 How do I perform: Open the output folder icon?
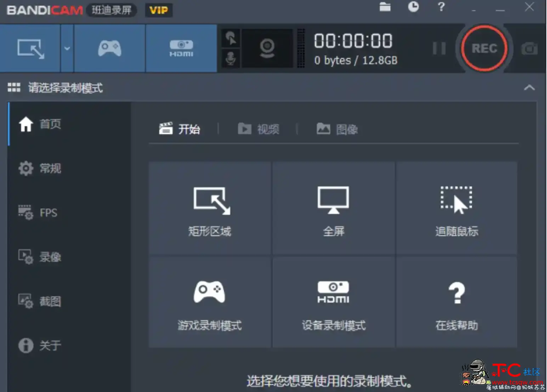[x=385, y=7]
